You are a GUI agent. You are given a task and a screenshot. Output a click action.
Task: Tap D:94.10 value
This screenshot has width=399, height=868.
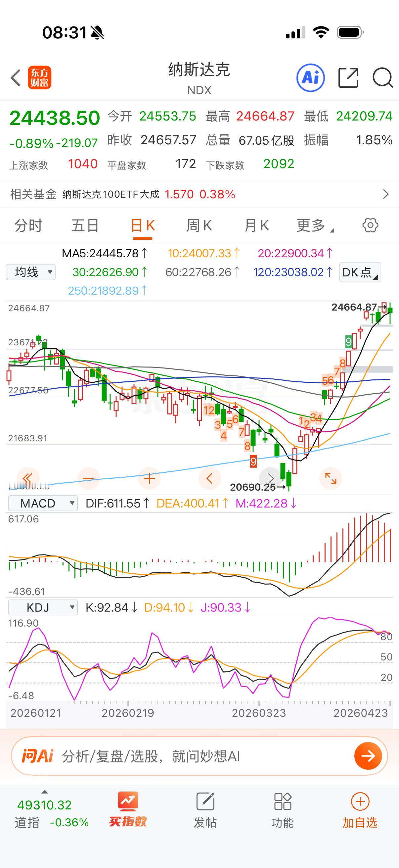(x=169, y=607)
